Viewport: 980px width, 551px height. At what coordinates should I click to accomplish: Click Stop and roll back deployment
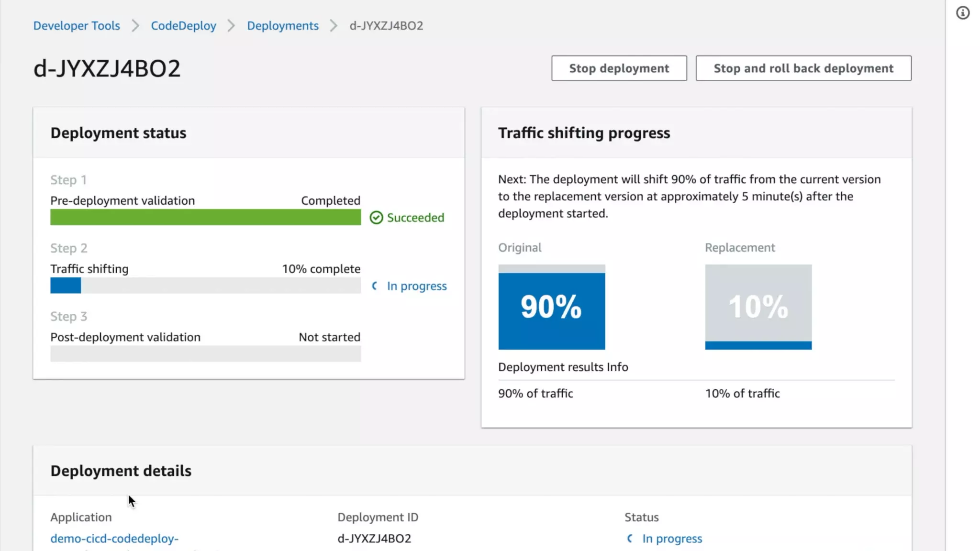coord(803,68)
